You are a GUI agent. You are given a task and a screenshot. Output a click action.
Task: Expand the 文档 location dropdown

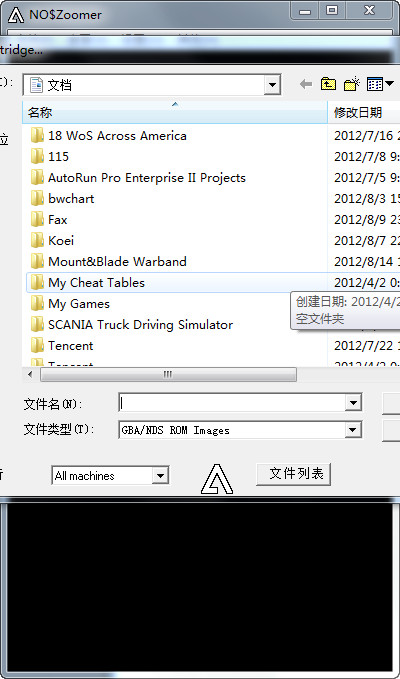click(x=272, y=84)
